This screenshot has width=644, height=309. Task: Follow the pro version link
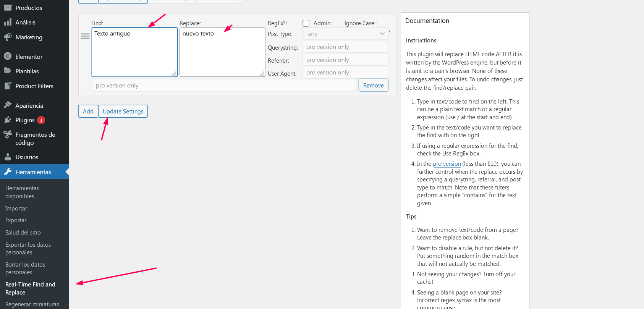click(x=447, y=163)
